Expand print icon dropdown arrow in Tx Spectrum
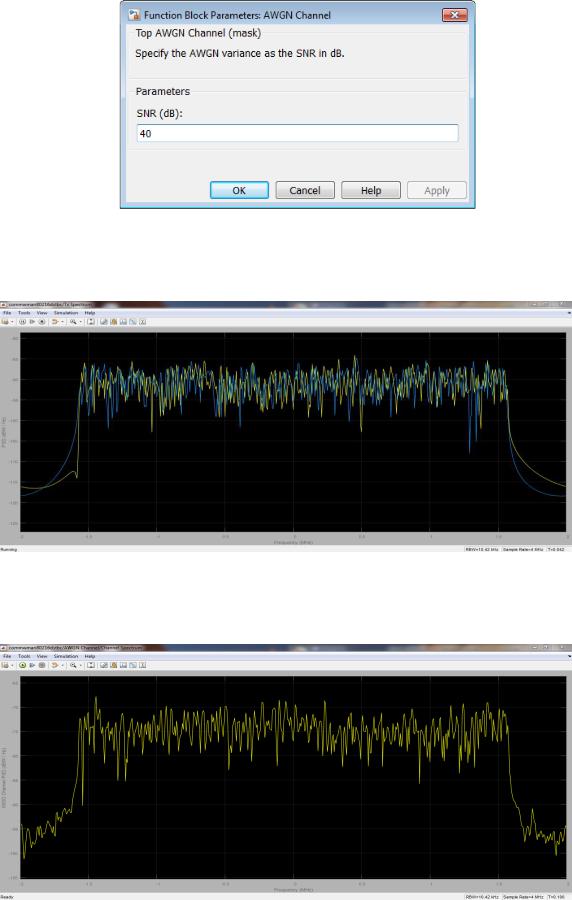This screenshot has height=900, width=572. (x=12, y=322)
